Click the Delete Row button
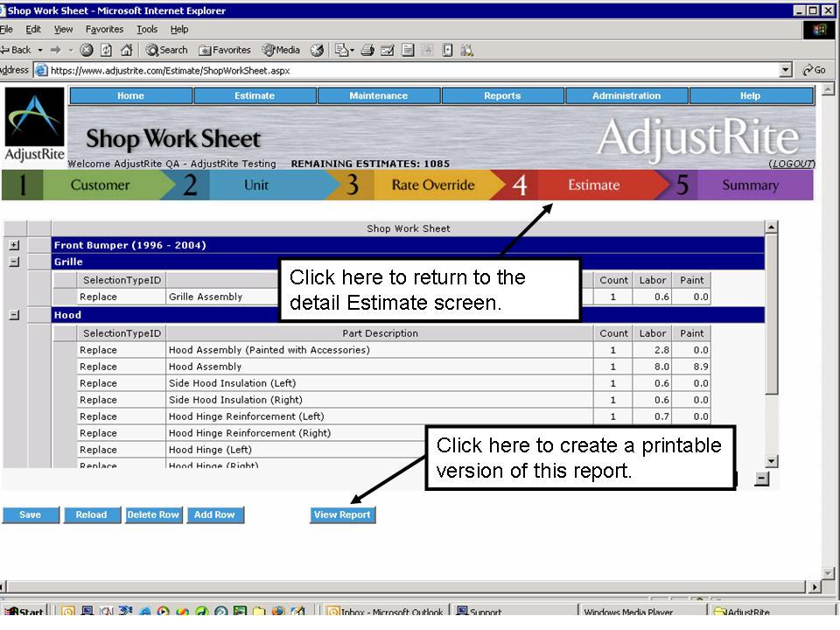The width and height of the screenshot is (840, 630). (x=153, y=514)
